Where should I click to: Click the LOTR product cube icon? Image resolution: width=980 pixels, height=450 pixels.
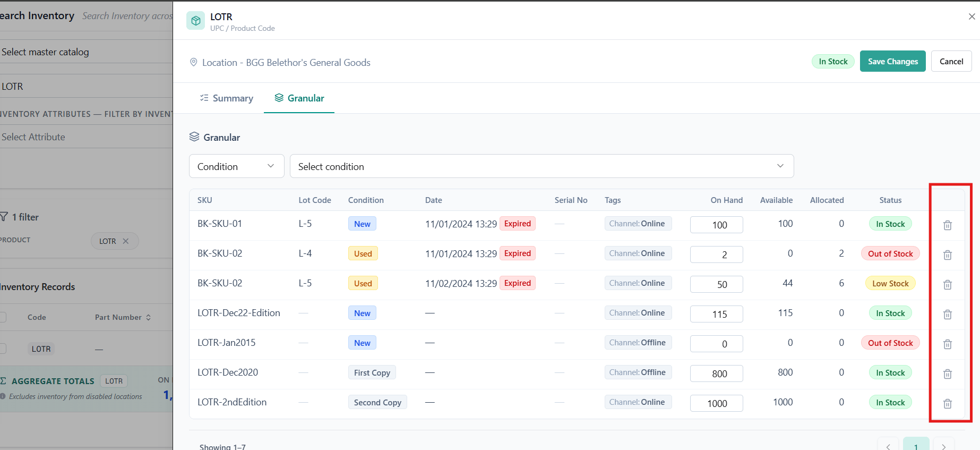point(195,21)
